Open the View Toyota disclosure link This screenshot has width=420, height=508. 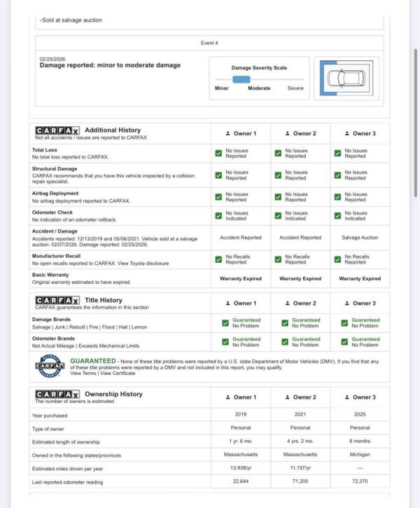[x=143, y=263]
